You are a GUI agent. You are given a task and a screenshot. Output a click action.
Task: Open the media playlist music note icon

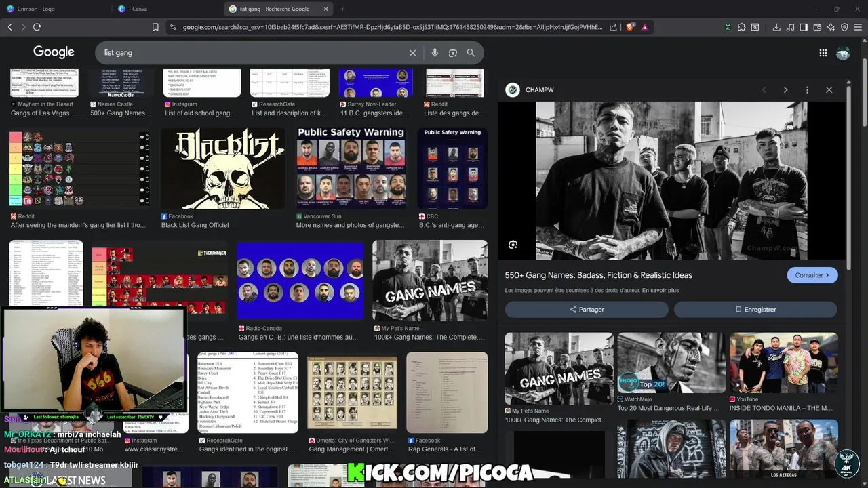click(790, 27)
